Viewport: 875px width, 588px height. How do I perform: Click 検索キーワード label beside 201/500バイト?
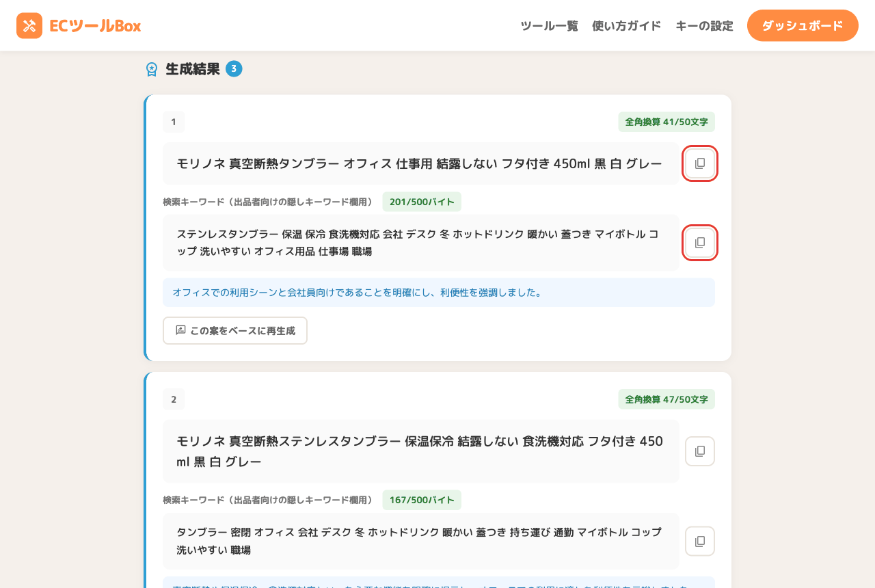[268, 202]
